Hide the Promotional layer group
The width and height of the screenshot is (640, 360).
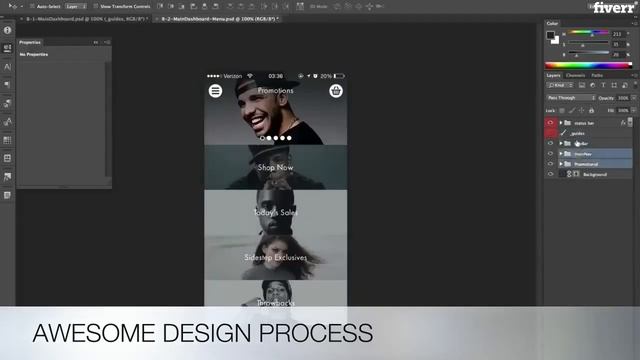click(x=550, y=164)
